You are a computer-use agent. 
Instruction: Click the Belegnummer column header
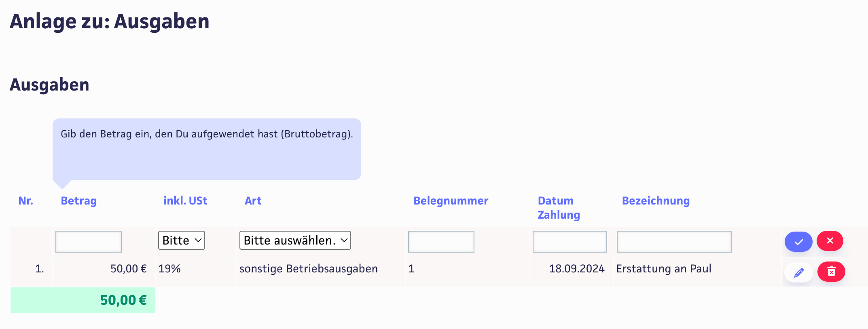pos(451,201)
